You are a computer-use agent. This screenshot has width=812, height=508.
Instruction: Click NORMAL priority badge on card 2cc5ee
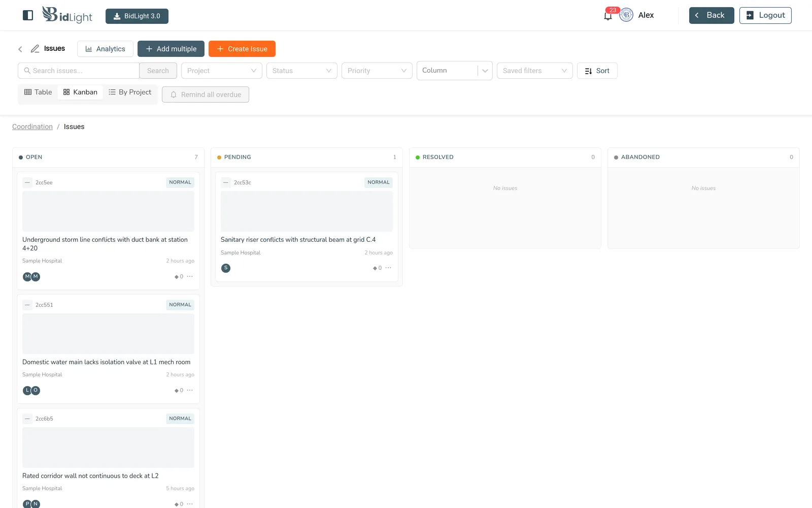[x=180, y=182]
